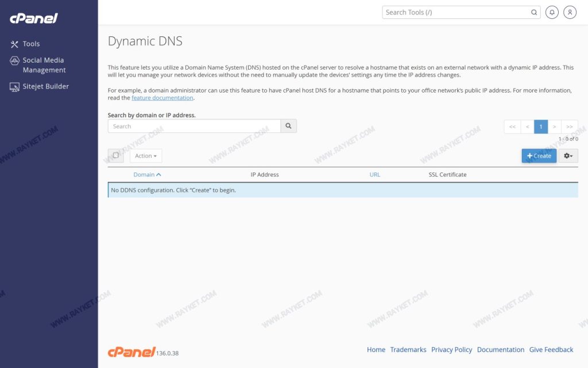Tick the select-all checkbox
Image resolution: width=588 pixels, height=368 pixels.
115,155
